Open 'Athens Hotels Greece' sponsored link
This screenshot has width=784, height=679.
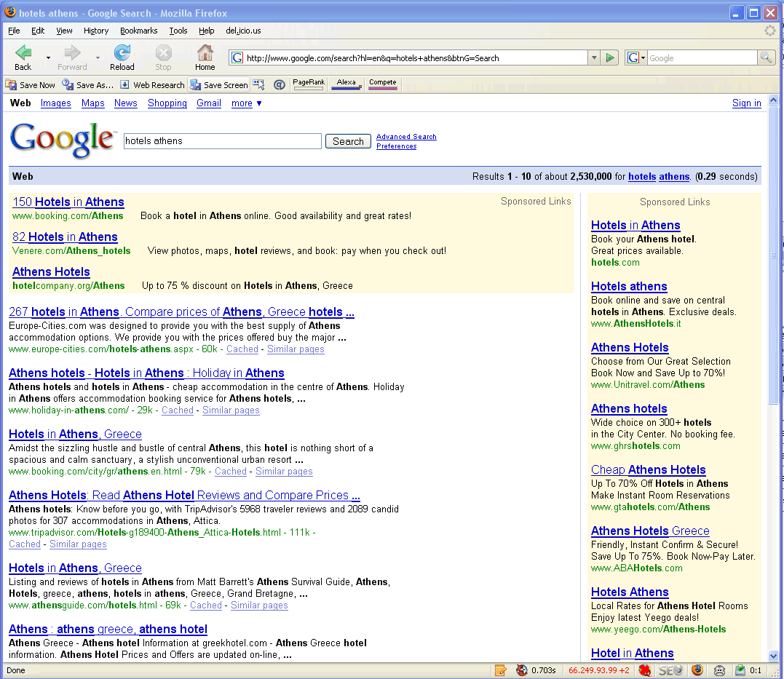pyautogui.click(x=651, y=531)
